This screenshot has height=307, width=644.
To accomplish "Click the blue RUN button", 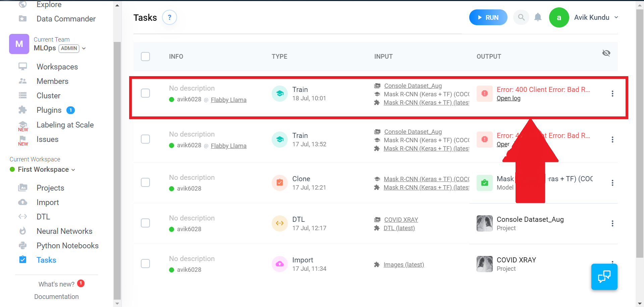I will click(x=488, y=17).
